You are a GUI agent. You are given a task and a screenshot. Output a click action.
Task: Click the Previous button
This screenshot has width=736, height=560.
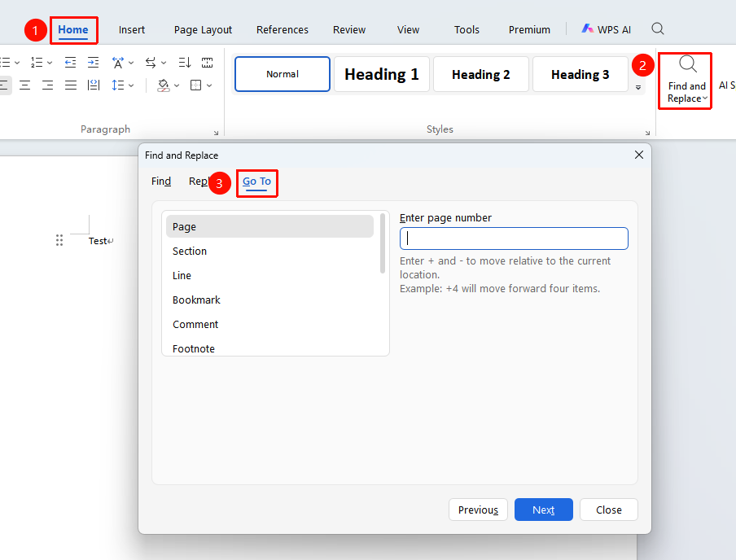pos(478,510)
